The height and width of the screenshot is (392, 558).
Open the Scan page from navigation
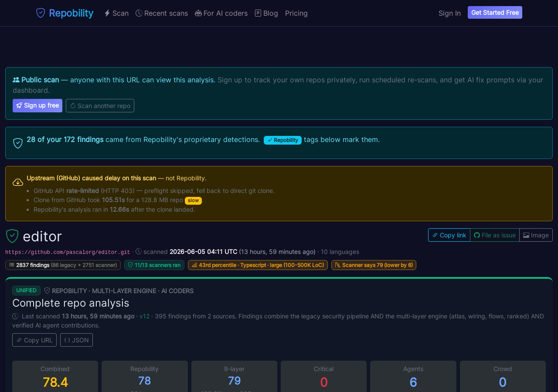116,13
